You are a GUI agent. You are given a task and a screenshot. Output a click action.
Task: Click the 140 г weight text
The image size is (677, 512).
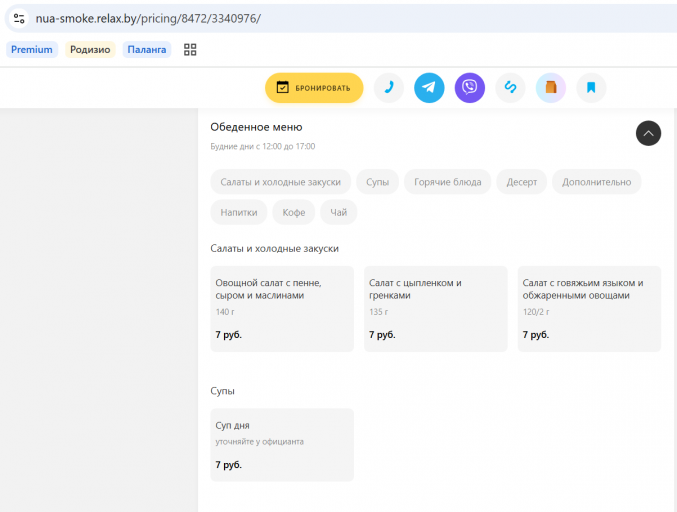225,312
